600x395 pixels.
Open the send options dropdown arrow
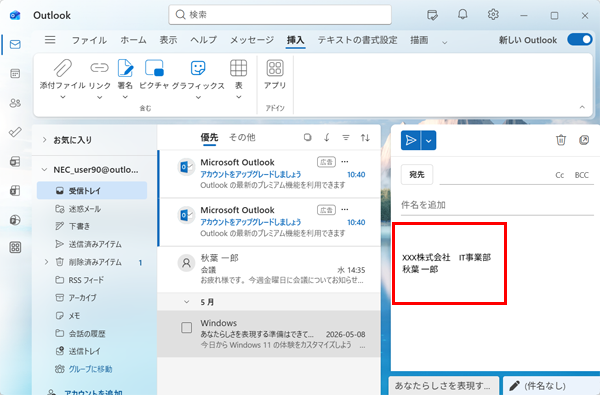point(429,140)
